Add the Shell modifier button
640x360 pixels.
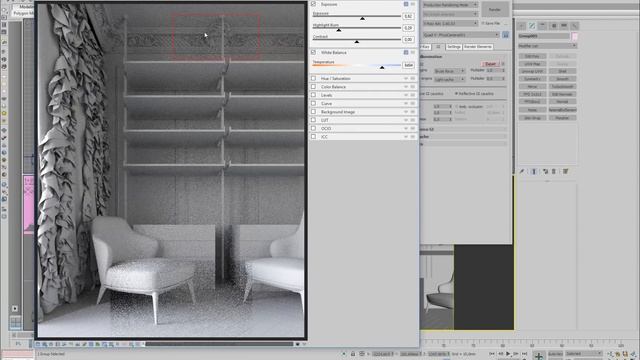tap(562, 71)
